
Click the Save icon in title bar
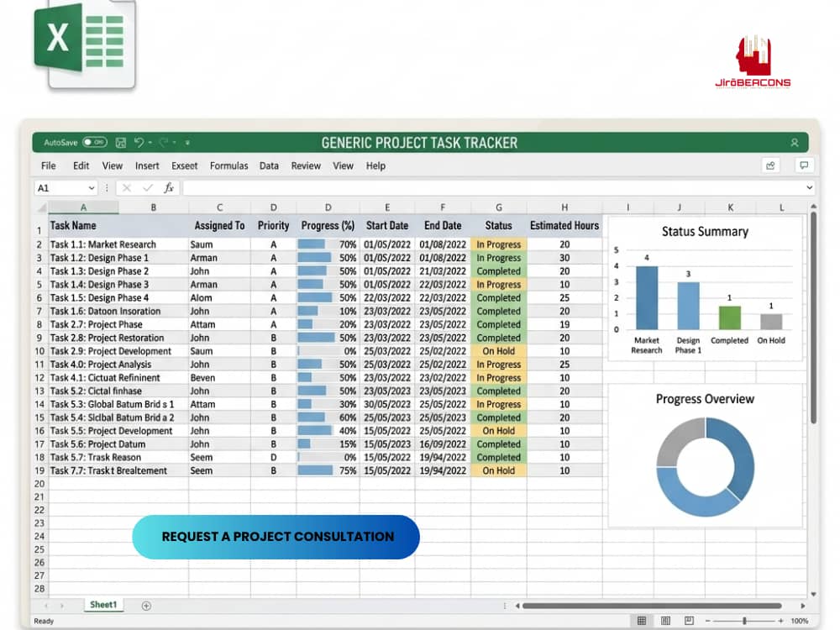pyautogui.click(x=121, y=143)
